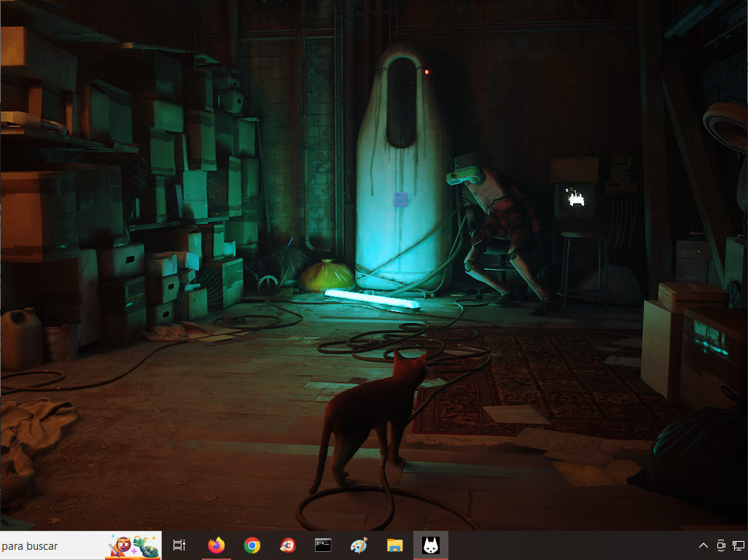This screenshot has width=748, height=560.
Task: Switch to the Firefox taskbar icon
Action: click(217, 545)
